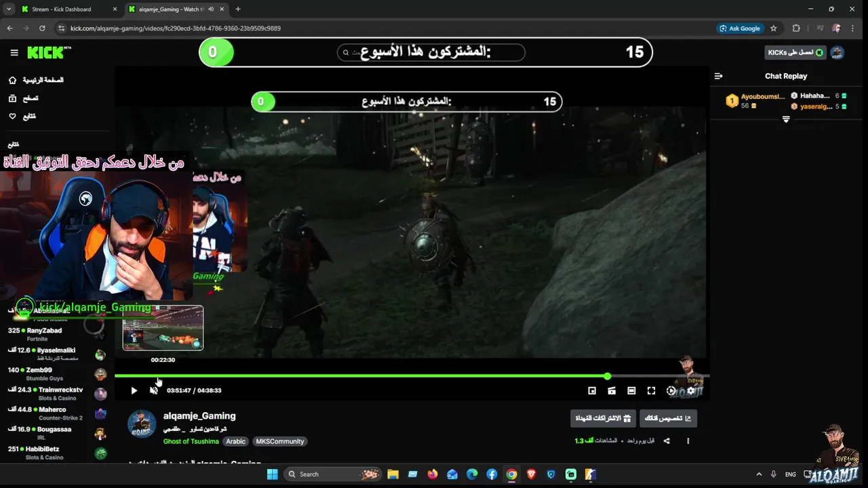Show hidden system tray icons
The image size is (868, 488).
point(759,474)
